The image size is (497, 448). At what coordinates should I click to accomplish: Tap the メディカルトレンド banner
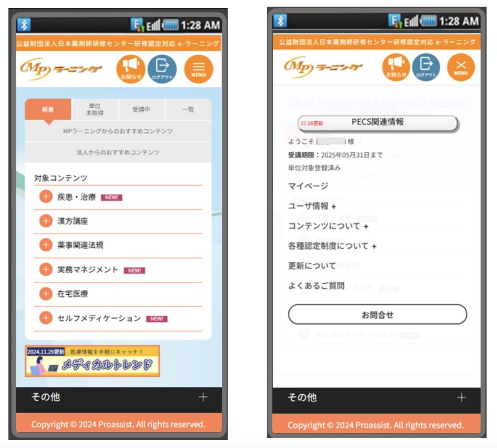[x=92, y=361]
